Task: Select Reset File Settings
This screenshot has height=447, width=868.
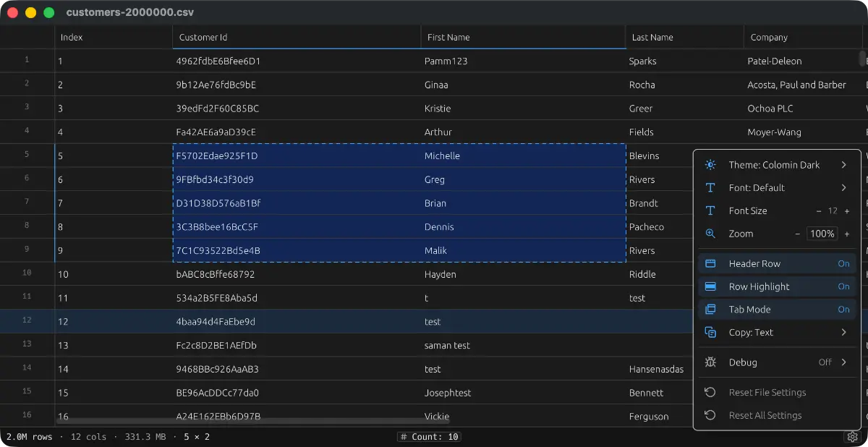Action: point(778,392)
